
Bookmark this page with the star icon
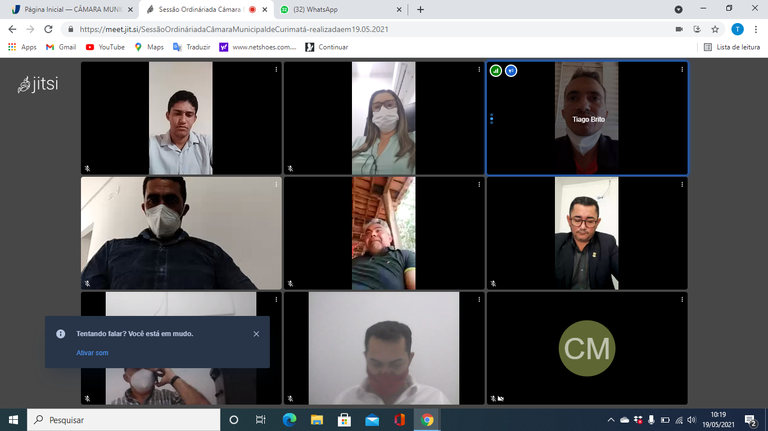click(x=715, y=29)
